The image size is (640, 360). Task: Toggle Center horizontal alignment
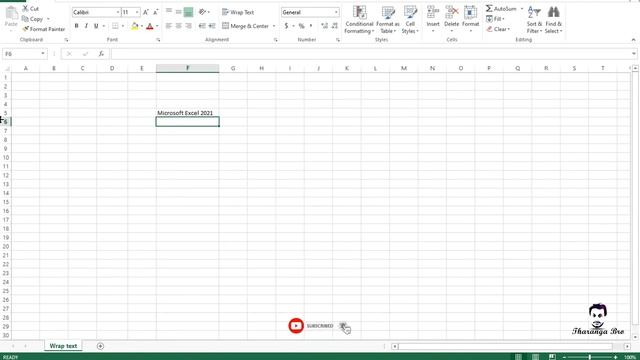click(x=178, y=26)
